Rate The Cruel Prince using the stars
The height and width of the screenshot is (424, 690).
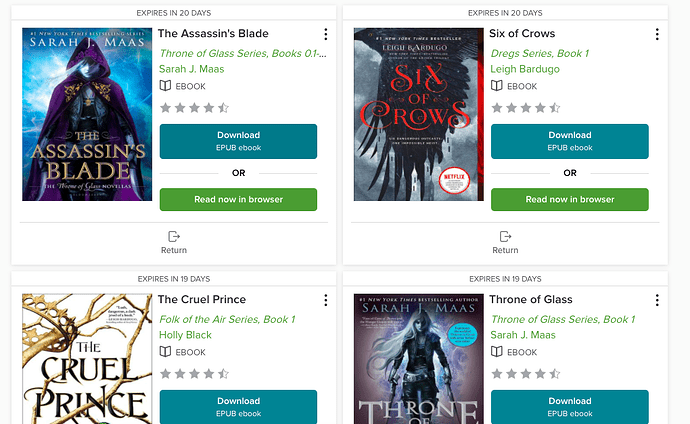point(195,374)
